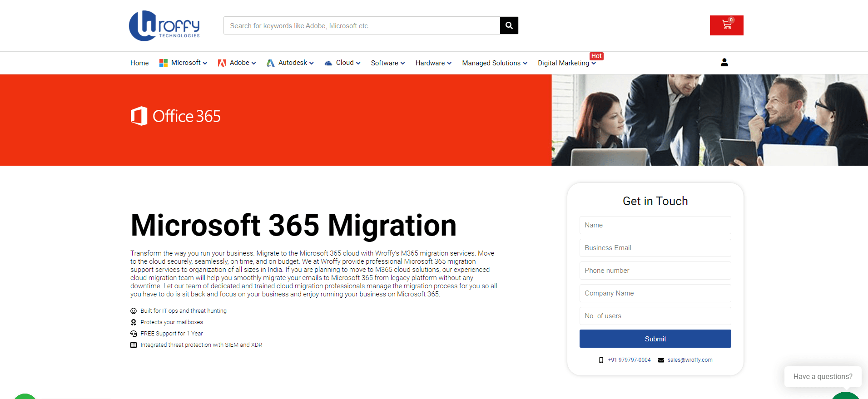The image size is (868, 399).
Task: Expand the Software dropdown arrow
Action: tap(403, 63)
